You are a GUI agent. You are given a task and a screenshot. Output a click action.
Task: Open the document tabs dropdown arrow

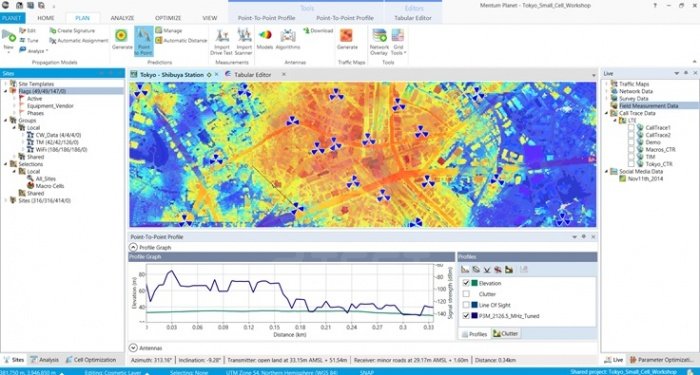tap(593, 75)
